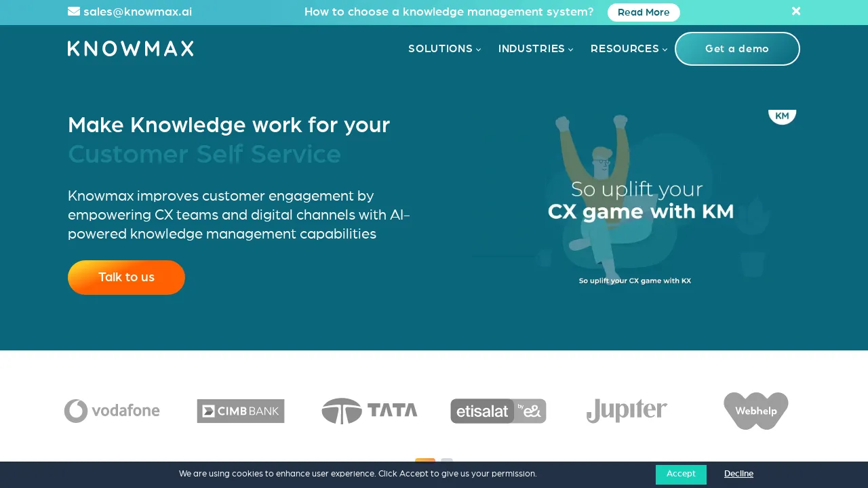
Task: Click the Talk to us button
Action: coord(126,277)
